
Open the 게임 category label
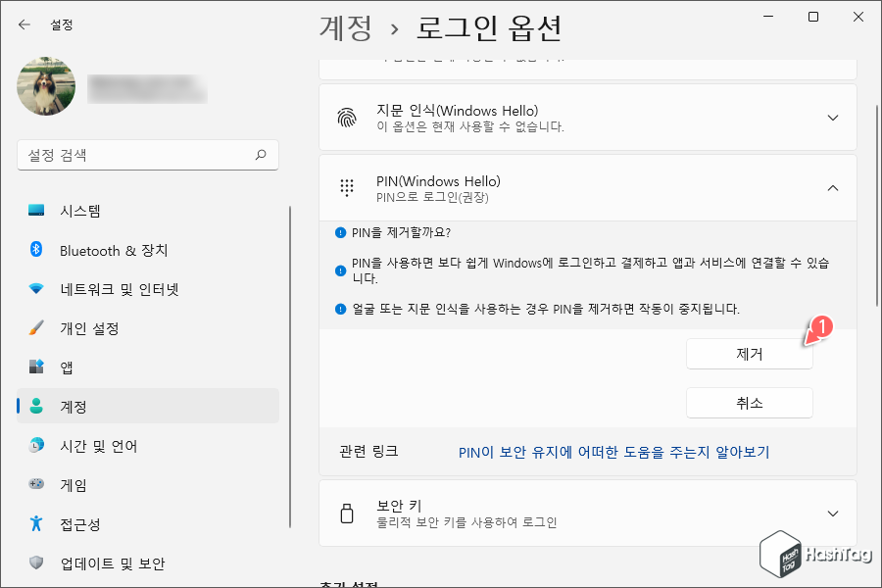[73, 485]
